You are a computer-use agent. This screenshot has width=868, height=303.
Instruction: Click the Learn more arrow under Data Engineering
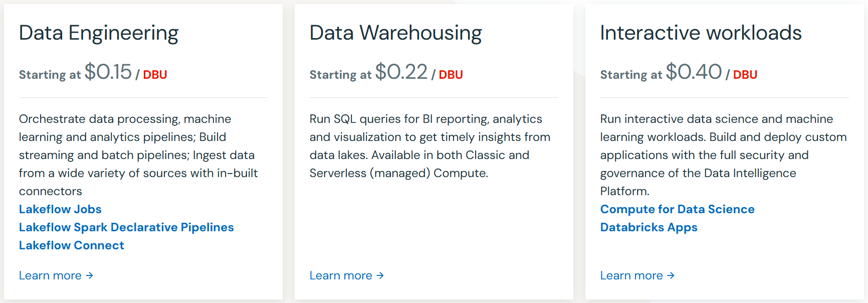tap(90, 275)
